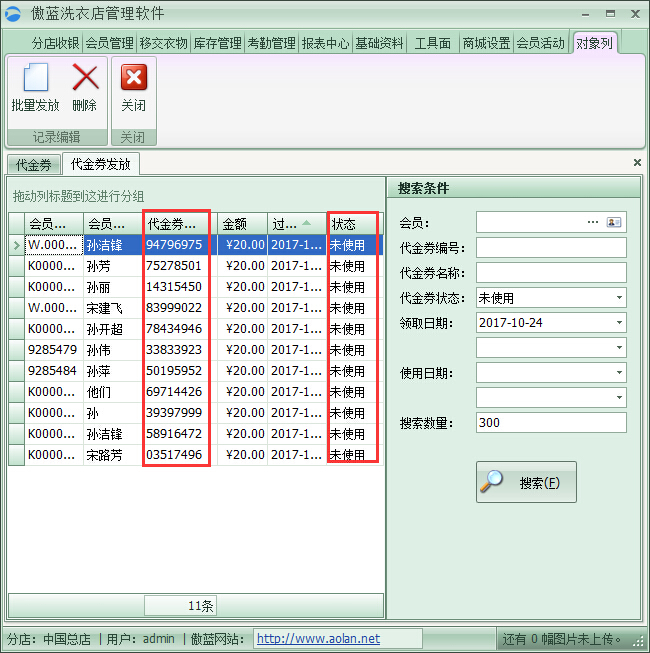
Task: Select voucher number 83999022 cell
Action: tap(179, 308)
